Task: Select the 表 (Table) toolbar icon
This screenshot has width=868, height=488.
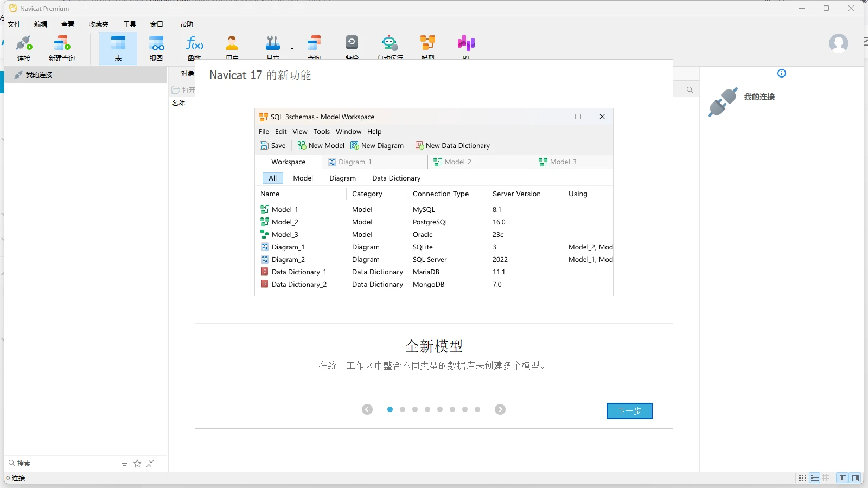Action: pos(118,48)
